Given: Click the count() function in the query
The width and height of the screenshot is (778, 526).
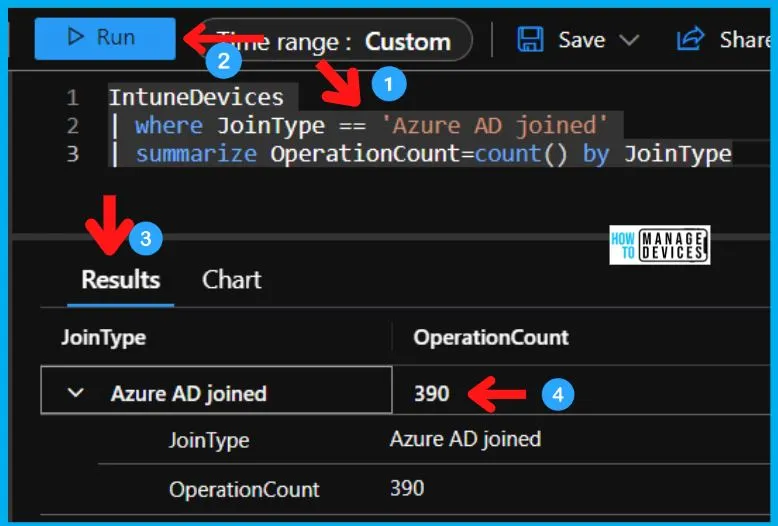Looking at the screenshot, I should coord(520,154).
